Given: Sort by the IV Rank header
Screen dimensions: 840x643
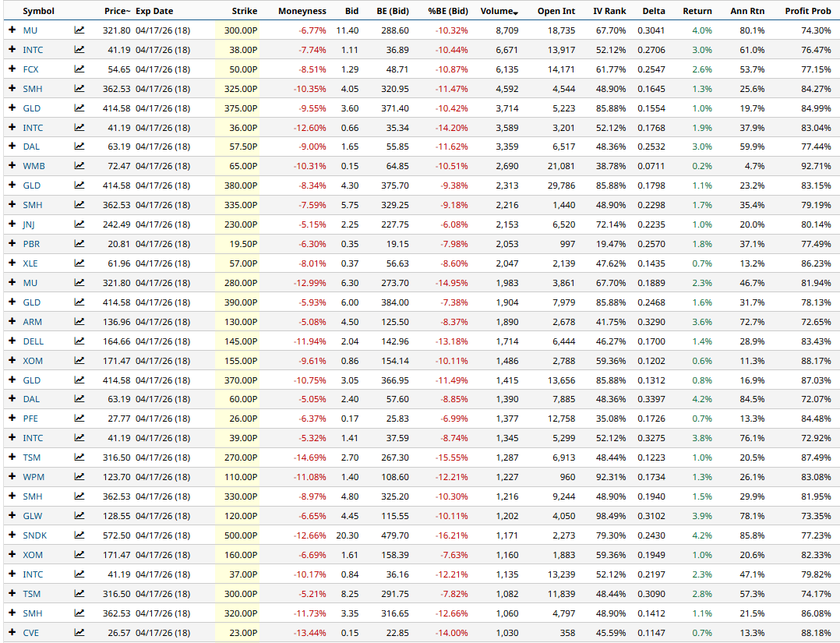Looking at the screenshot, I should (609, 11).
